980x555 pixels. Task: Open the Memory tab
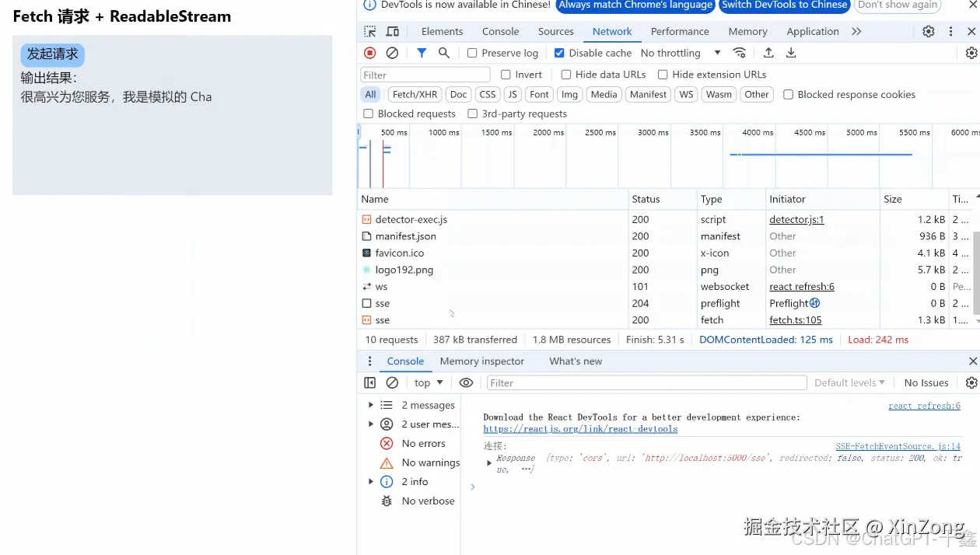747,31
